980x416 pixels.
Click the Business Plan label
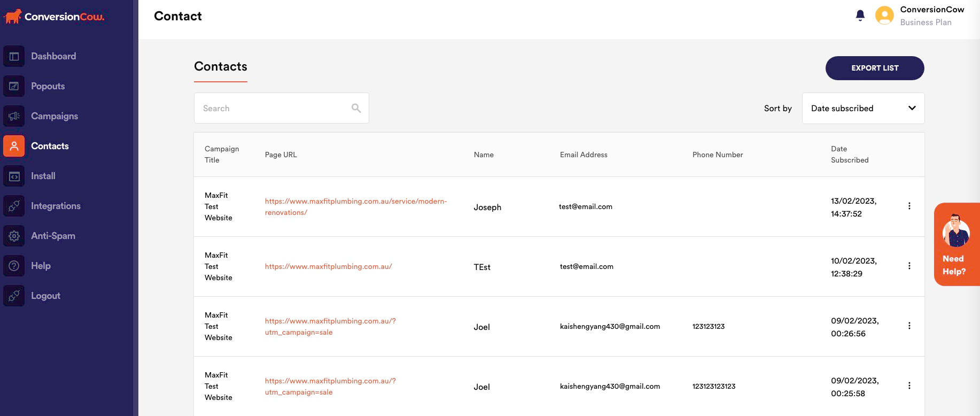click(926, 22)
